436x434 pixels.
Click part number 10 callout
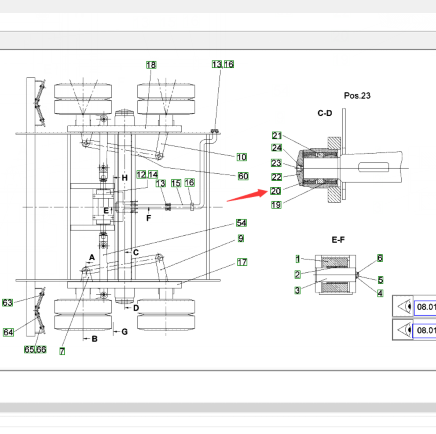pyautogui.click(x=241, y=157)
